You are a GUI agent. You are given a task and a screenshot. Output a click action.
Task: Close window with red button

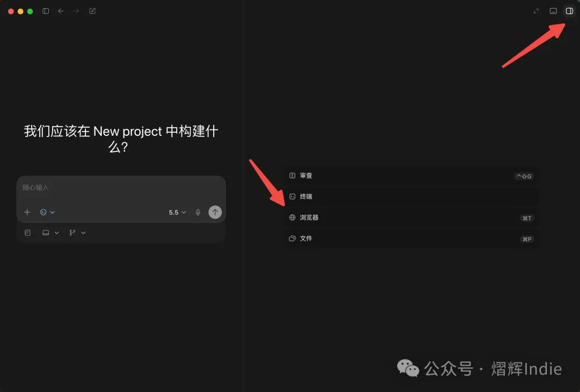pos(11,11)
